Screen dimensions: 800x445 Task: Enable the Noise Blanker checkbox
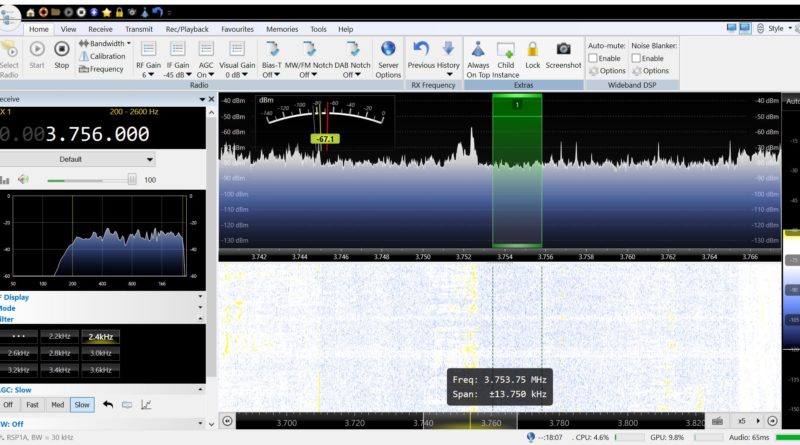tap(636, 58)
